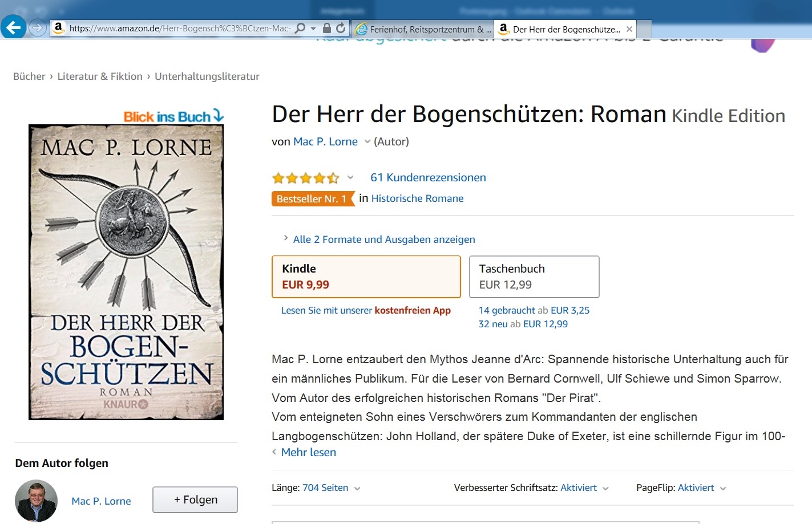
Task: Go back with the browser back arrow
Action: pos(13,27)
